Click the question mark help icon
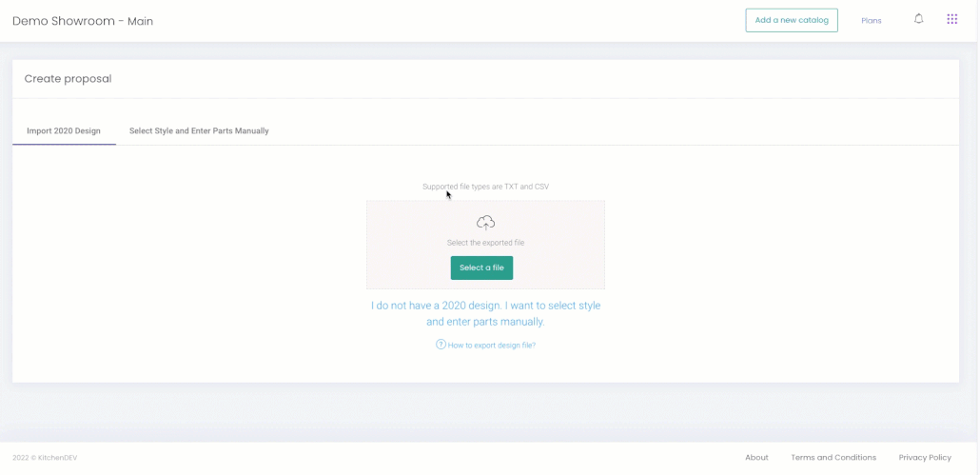The image size is (980, 475). pyautogui.click(x=441, y=345)
